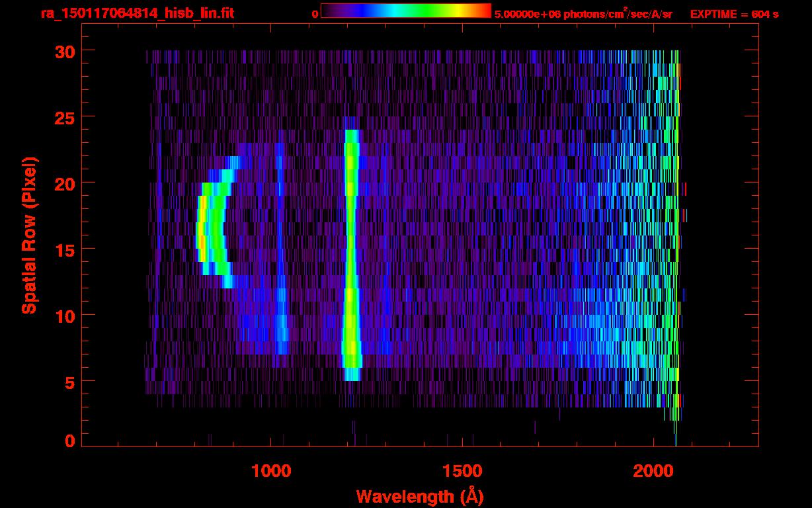
Task: Click the bright vertical emission line near 1200 Å
Action: click(350, 251)
